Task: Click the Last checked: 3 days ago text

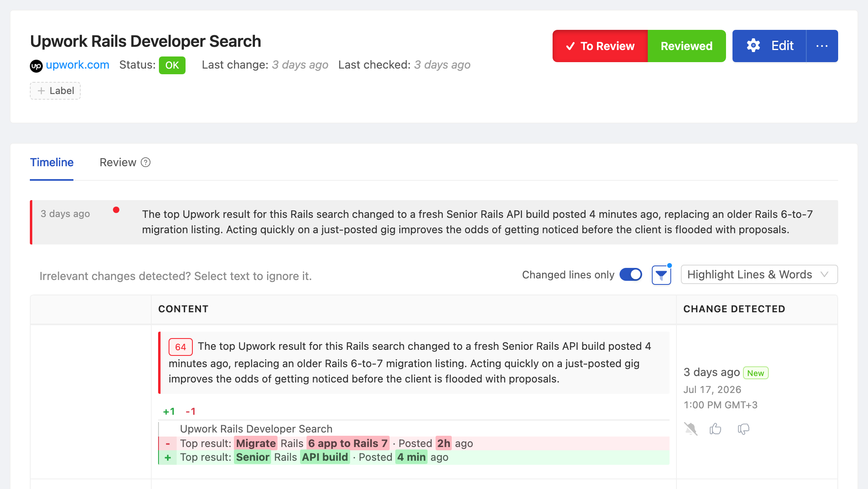Action: [404, 65]
